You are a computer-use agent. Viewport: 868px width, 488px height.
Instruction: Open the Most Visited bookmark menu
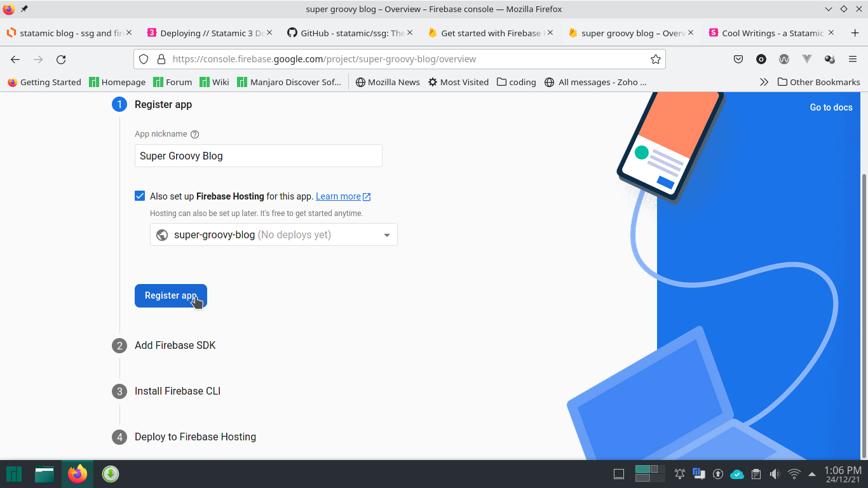click(x=458, y=82)
